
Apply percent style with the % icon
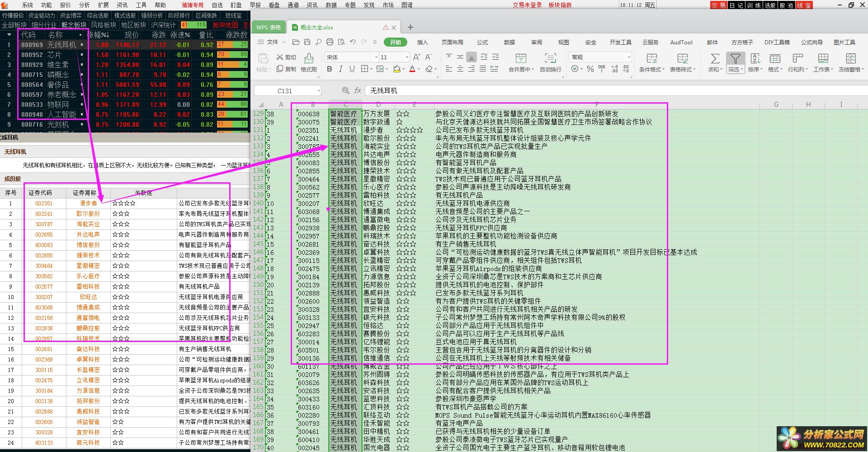coord(590,69)
